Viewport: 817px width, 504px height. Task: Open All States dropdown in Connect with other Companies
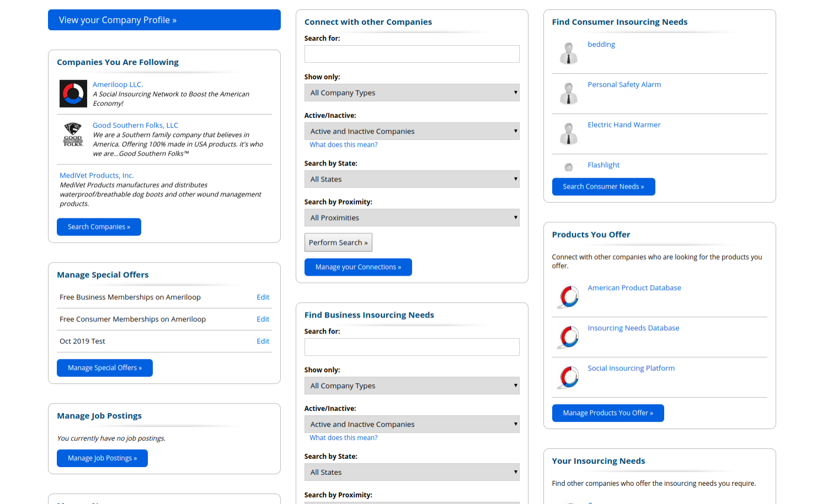[412, 179]
